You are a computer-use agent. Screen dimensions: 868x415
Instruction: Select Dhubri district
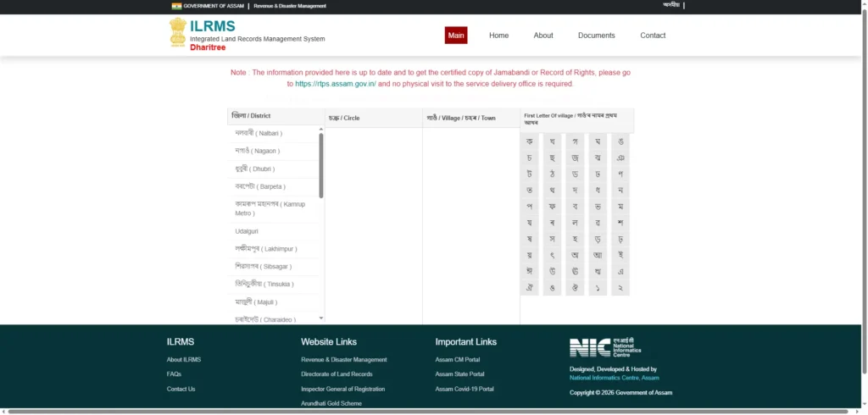pyautogui.click(x=274, y=169)
